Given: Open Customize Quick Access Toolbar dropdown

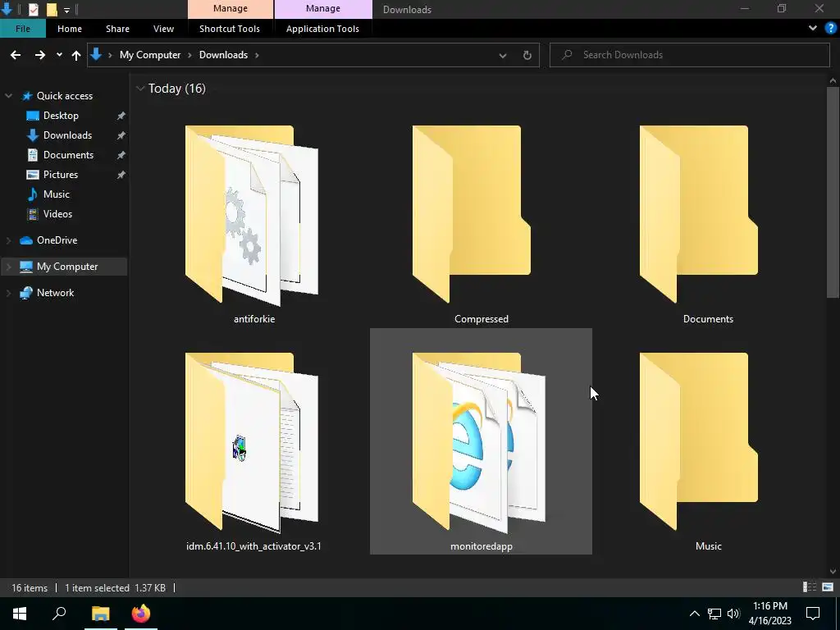Looking at the screenshot, I should [x=66, y=10].
